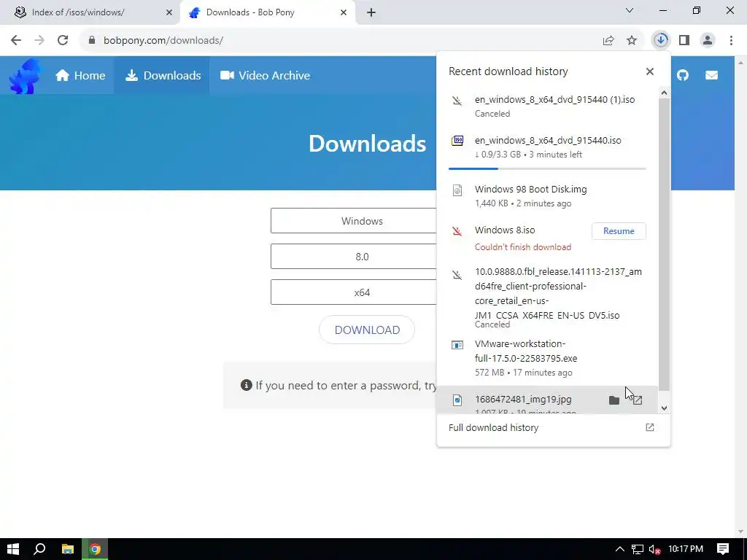Screen dimensions: 747x560
Task: Open VMware-workstation-full-17.5.0 exe download
Action: [x=547, y=358]
